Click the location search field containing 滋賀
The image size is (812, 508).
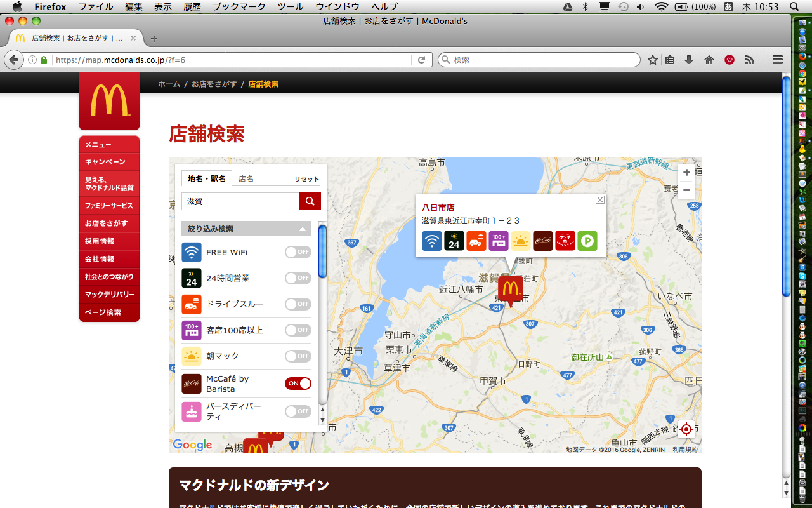tap(240, 201)
